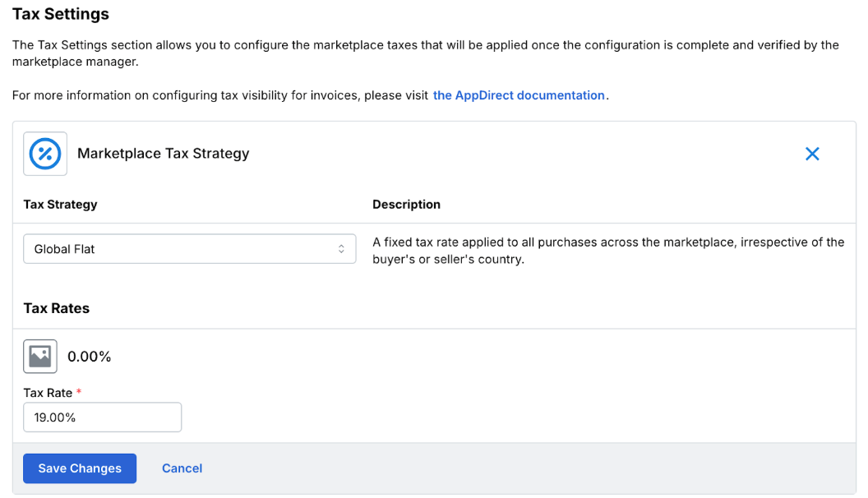Close the Marketplace Tax Strategy panel
Image resolution: width=868 pixels, height=498 pixels.
click(812, 154)
